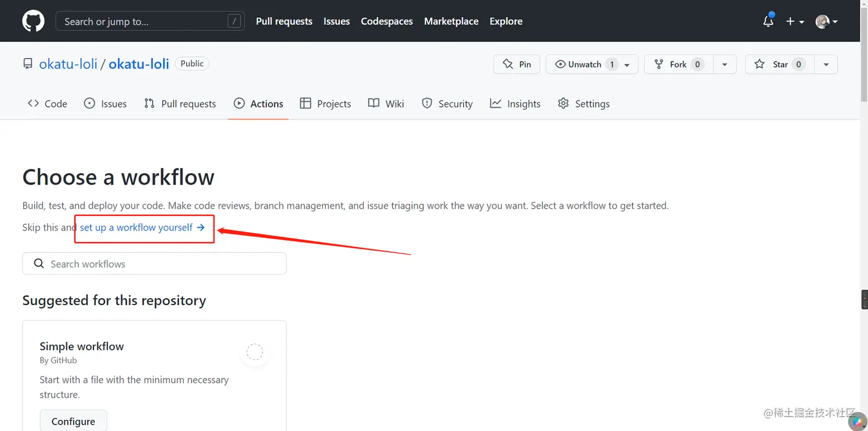Click the Pin button

(x=517, y=64)
